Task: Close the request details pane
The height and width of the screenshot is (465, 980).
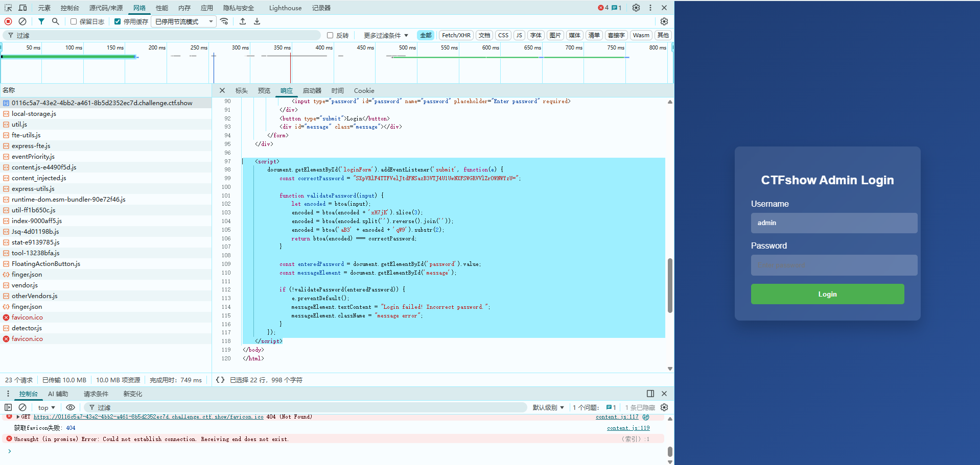Action: tap(222, 90)
